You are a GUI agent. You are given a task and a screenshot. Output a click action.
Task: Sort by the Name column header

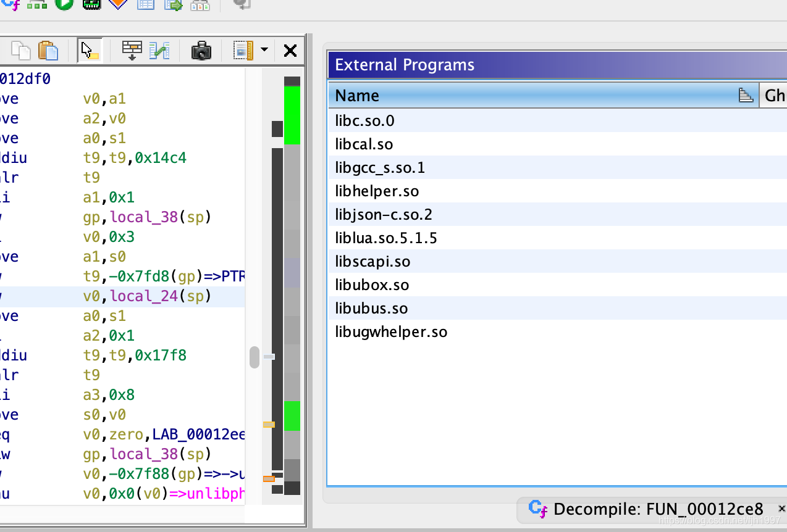click(x=357, y=96)
